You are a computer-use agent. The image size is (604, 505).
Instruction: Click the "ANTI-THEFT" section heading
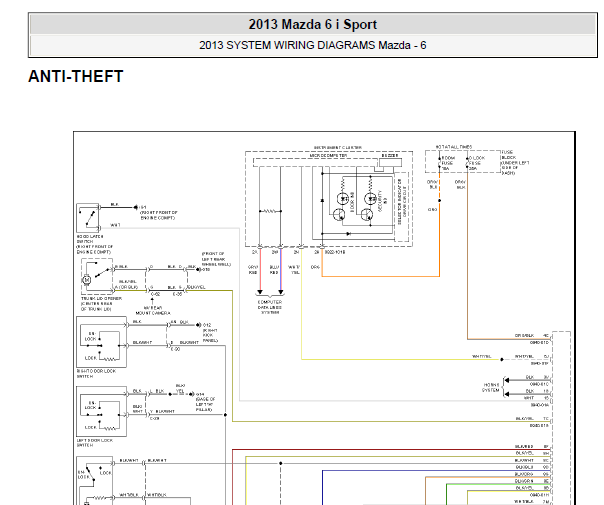76,76
